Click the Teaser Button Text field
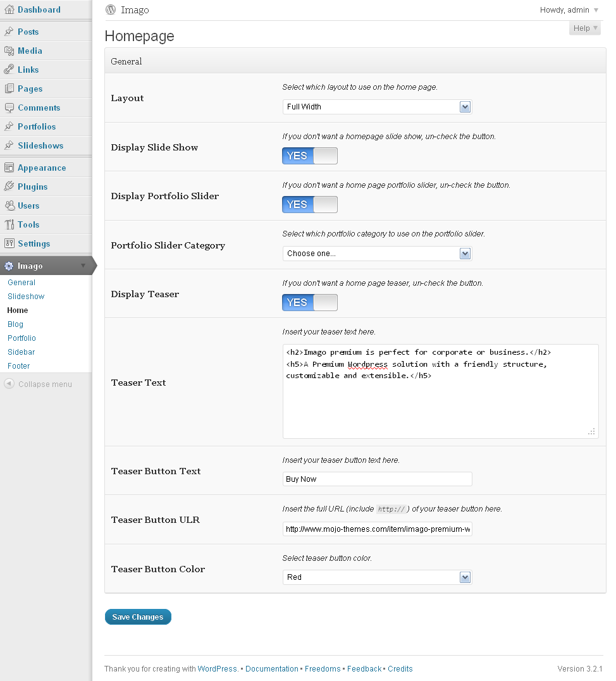Screen dimensions: 616x681 click(x=377, y=479)
